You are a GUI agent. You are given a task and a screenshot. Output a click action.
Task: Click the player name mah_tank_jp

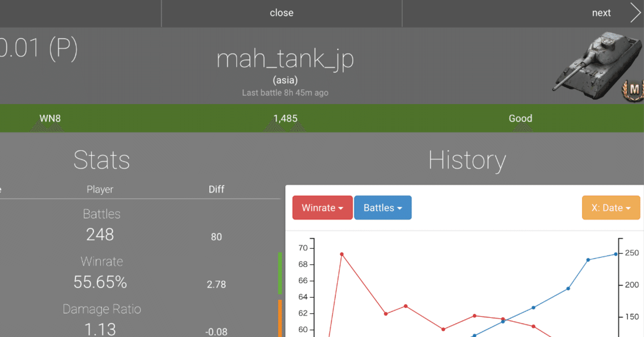[285, 58]
